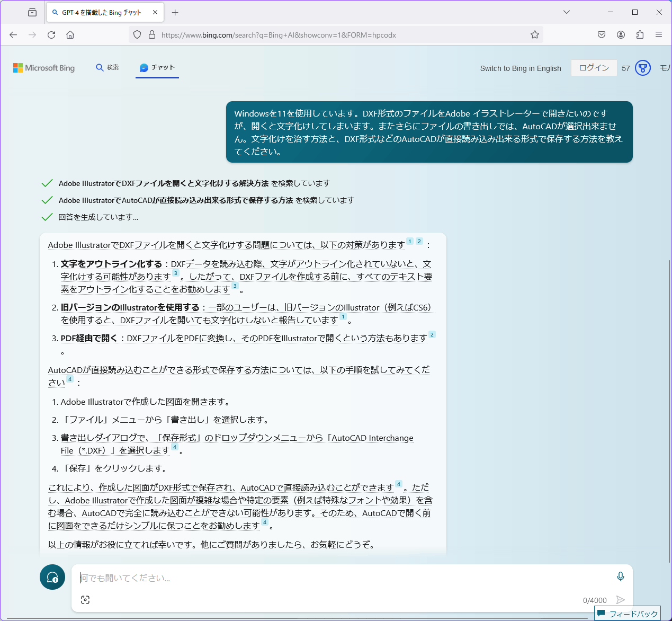Open citation 4 after 読み込むことができます

[x=399, y=484]
